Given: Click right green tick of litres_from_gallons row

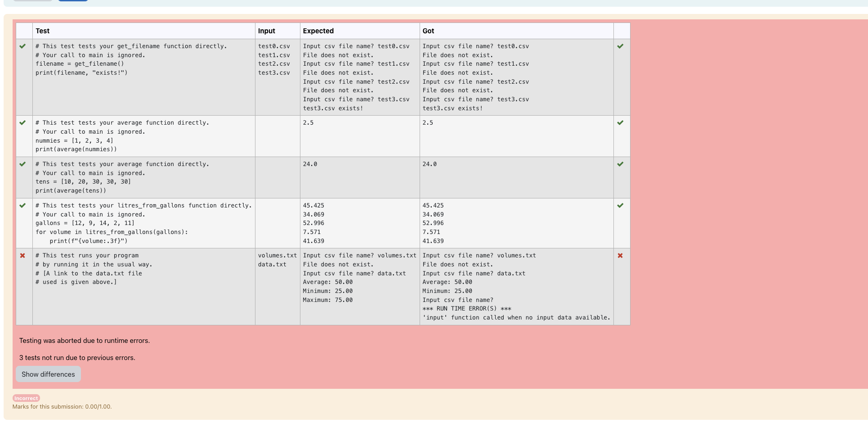Looking at the screenshot, I should pos(620,206).
